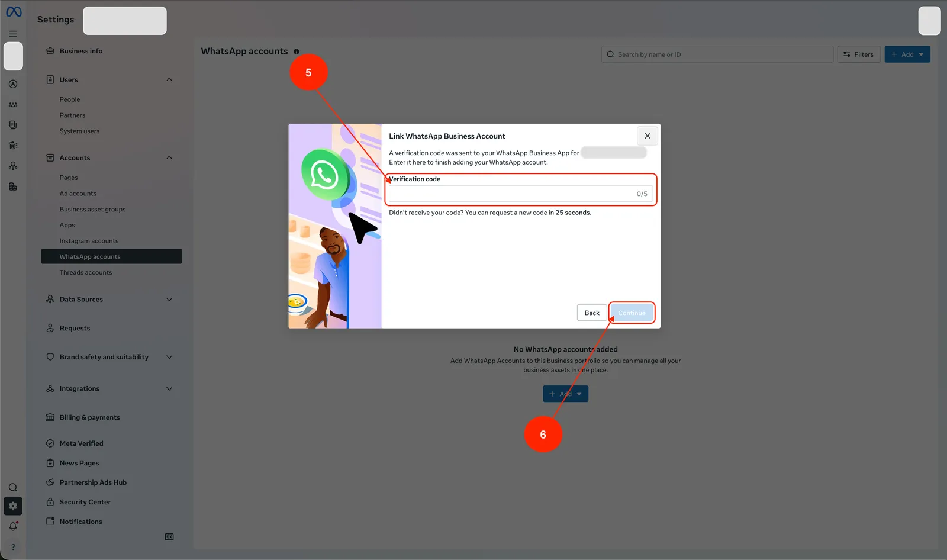Click the branching nodes icon in left rail
Screen dimensions: 947x560
pyautogui.click(x=13, y=166)
